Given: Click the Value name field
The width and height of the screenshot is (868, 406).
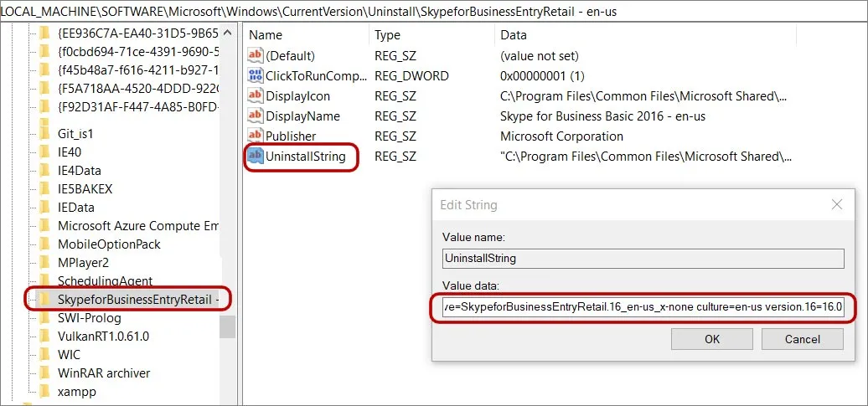Looking at the screenshot, I should [x=643, y=259].
